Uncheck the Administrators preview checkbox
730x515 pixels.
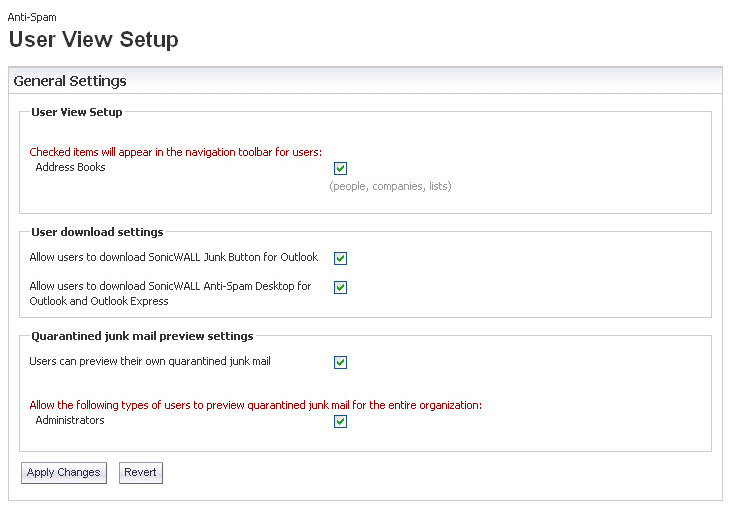pyautogui.click(x=340, y=421)
